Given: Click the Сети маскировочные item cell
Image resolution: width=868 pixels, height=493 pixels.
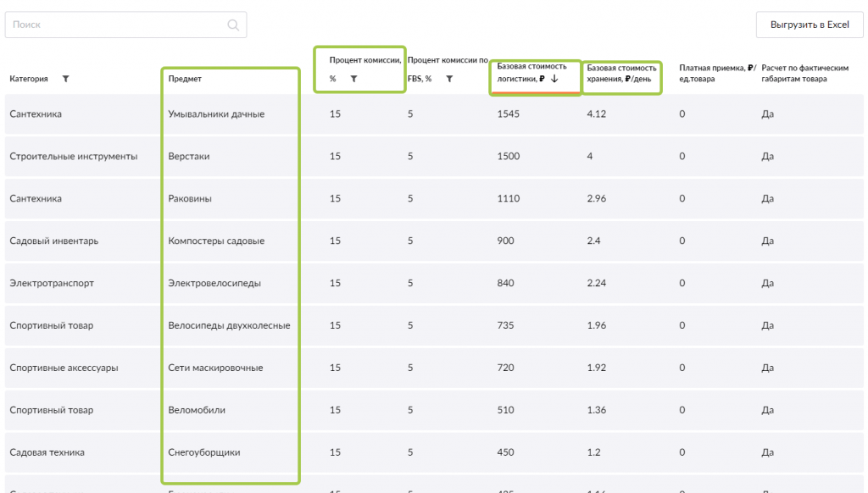Looking at the screenshot, I should pyautogui.click(x=215, y=368).
